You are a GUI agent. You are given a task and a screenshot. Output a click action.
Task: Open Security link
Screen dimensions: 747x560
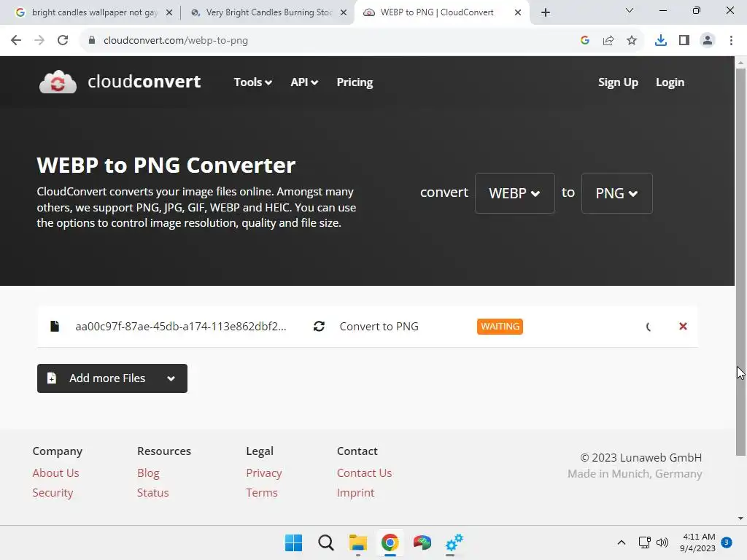[x=53, y=493]
